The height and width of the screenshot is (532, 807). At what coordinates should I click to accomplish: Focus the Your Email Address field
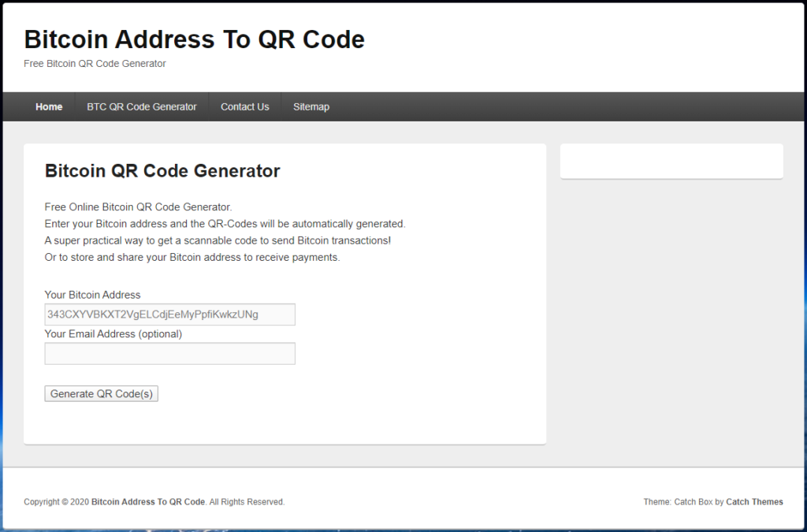tap(170, 353)
